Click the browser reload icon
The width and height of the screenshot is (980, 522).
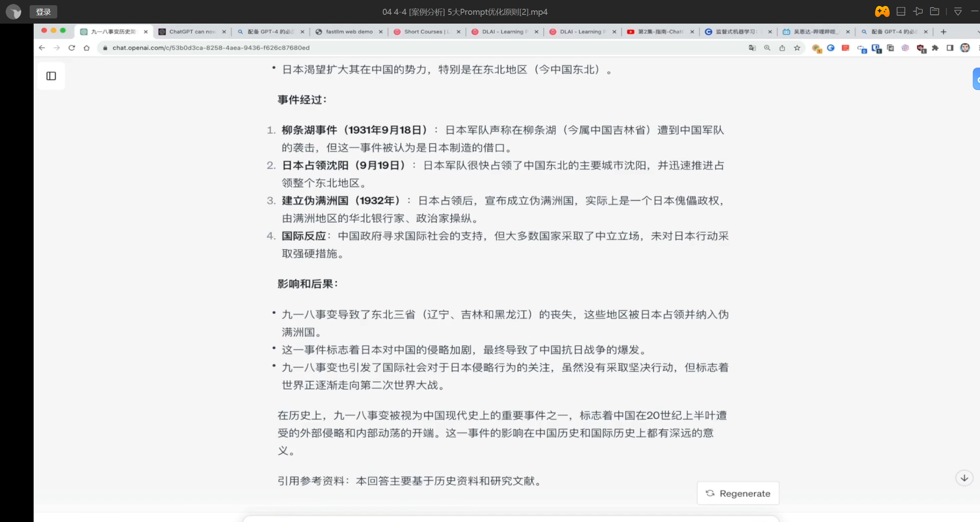click(x=72, y=48)
